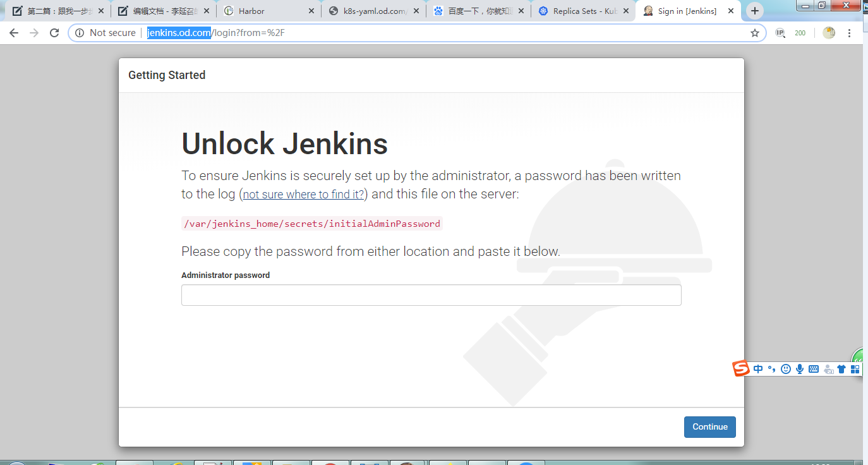Open the 'not sure where to find it?' link
The image size is (868, 465).
click(x=303, y=195)
